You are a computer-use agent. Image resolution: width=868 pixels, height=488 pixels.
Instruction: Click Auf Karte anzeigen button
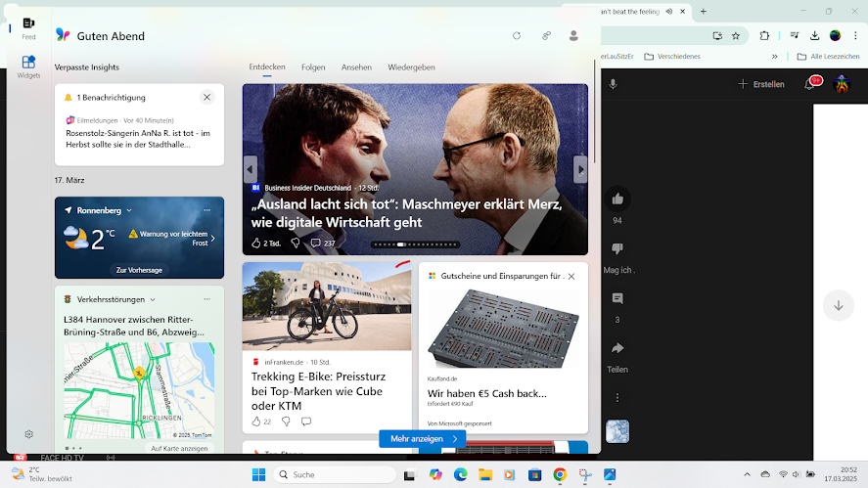(x=179, y=448)
